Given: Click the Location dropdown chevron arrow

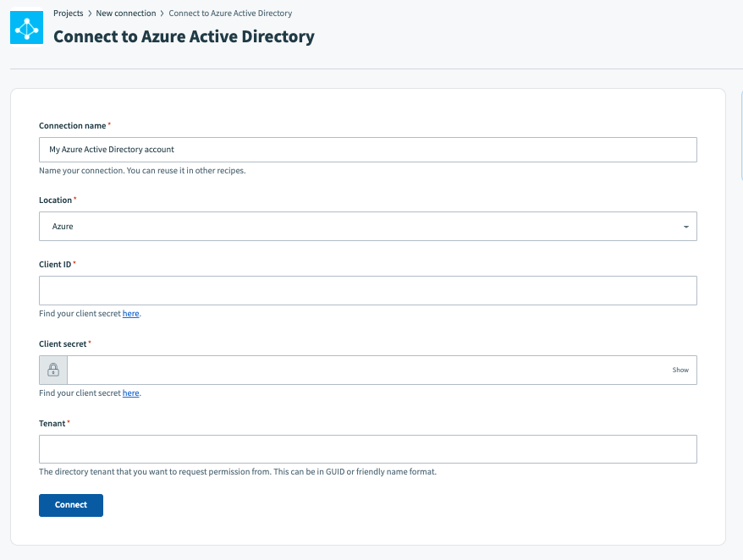Looking at the screenshot, I should pos(687,226).
